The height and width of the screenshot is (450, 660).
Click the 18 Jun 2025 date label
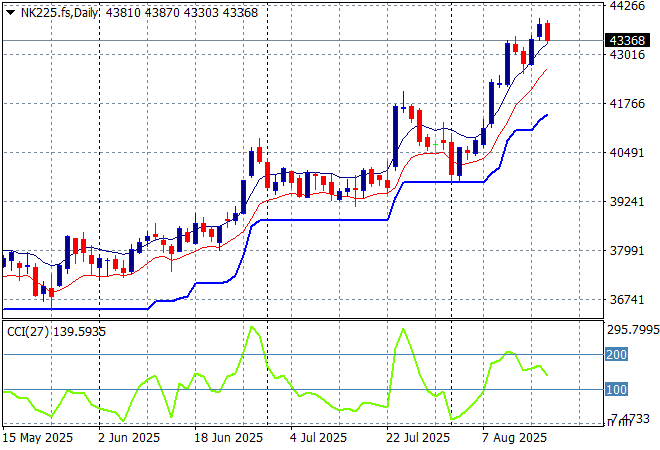click(228, 438)
